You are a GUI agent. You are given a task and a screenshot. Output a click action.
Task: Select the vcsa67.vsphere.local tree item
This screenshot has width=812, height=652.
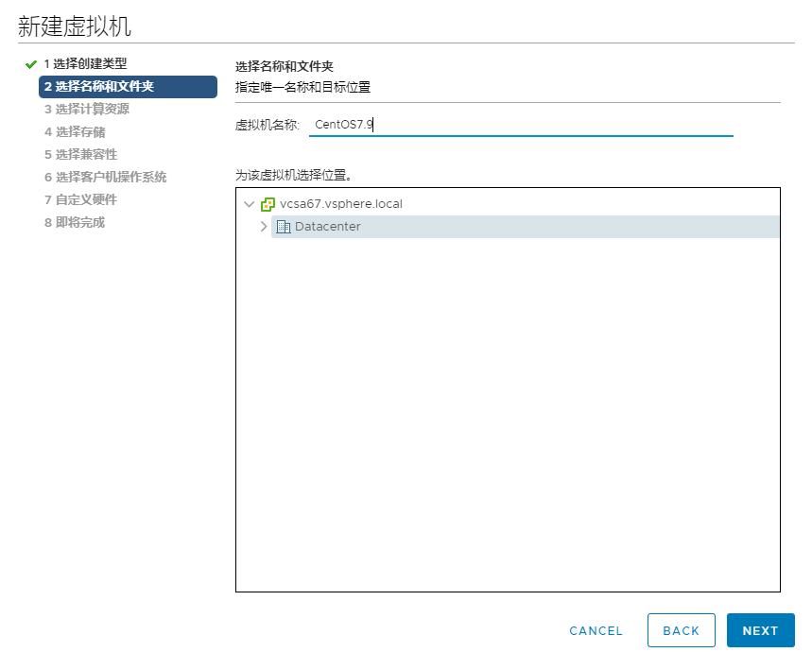pyautogui.click(x=340, y=203)
